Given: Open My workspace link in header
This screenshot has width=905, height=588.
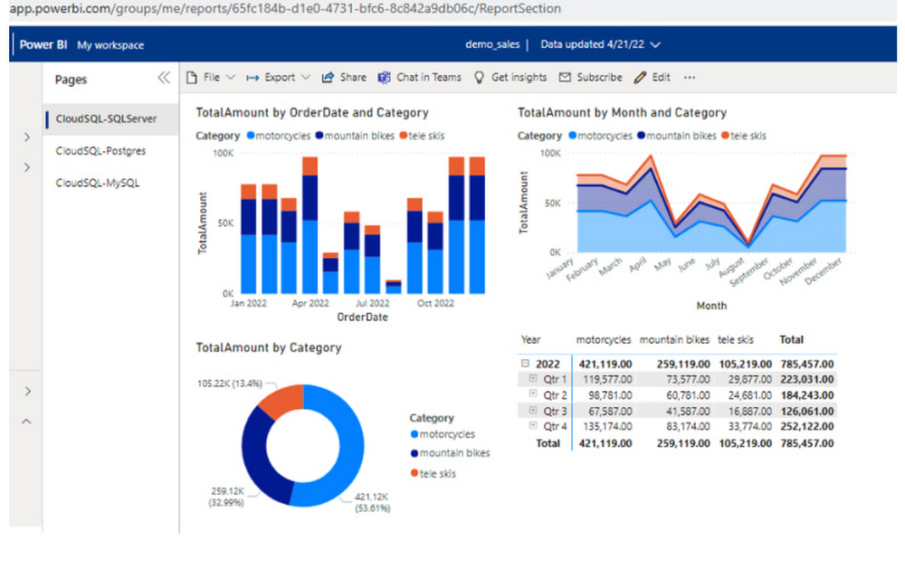Looking at the screenshot, I should pyautogui.click(x=110, y=45).
